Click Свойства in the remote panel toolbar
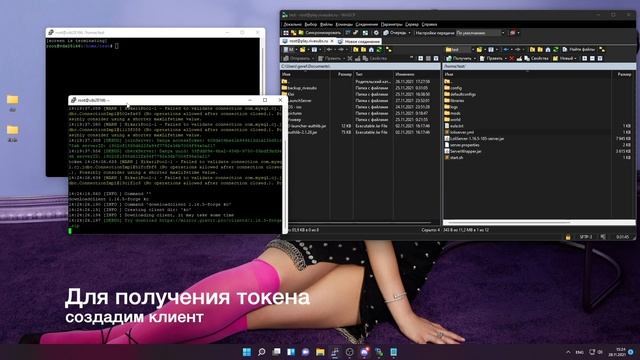This screenshot has width=640, height=360. pos(536,58)
